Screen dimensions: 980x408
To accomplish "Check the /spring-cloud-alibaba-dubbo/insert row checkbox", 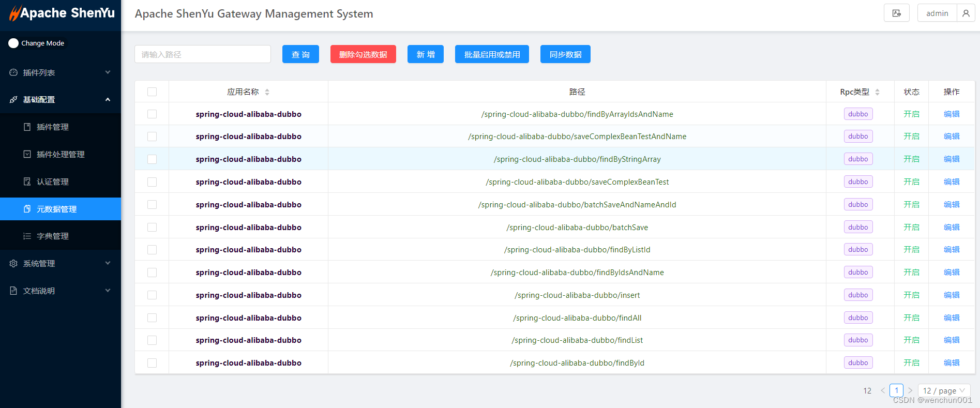I will click(152, 295).
